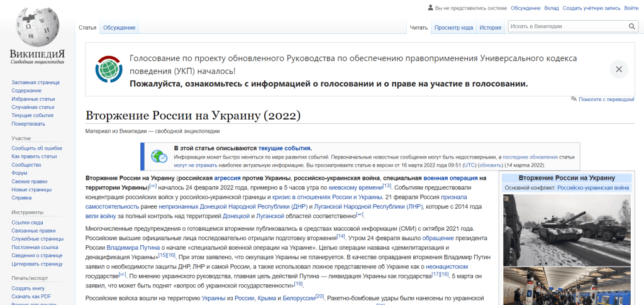
Task: Collapse the 'Участие' sidebar section heading
Action: [x=21, y=138]
